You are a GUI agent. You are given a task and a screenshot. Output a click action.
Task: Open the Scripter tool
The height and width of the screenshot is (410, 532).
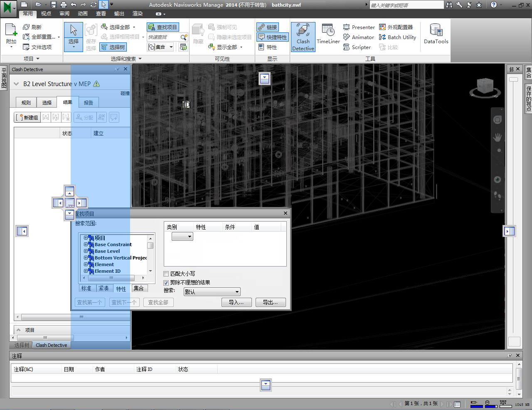(x=357, y=47)
